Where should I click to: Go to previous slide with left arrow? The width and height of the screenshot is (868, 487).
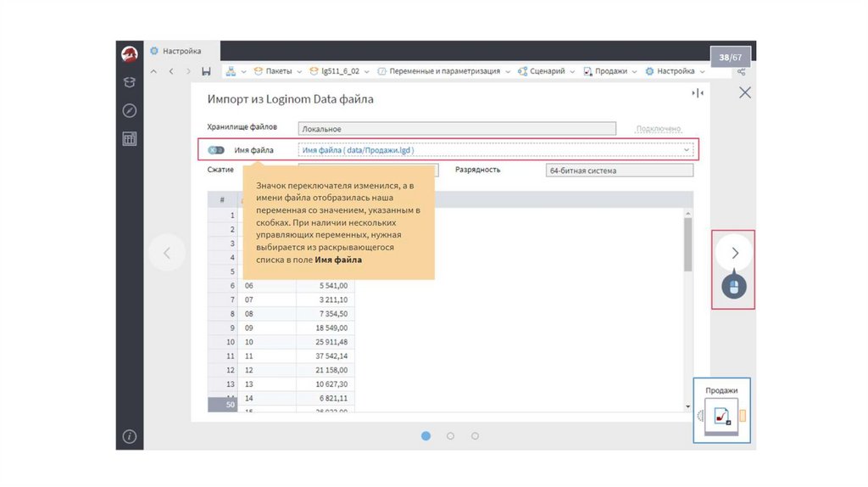(167, 252)
